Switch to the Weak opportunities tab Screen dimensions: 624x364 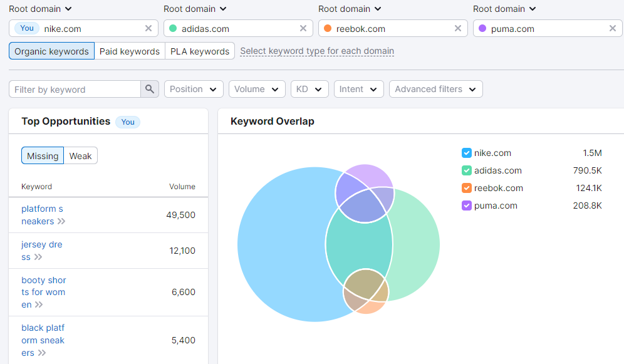(x=80, y=155)
